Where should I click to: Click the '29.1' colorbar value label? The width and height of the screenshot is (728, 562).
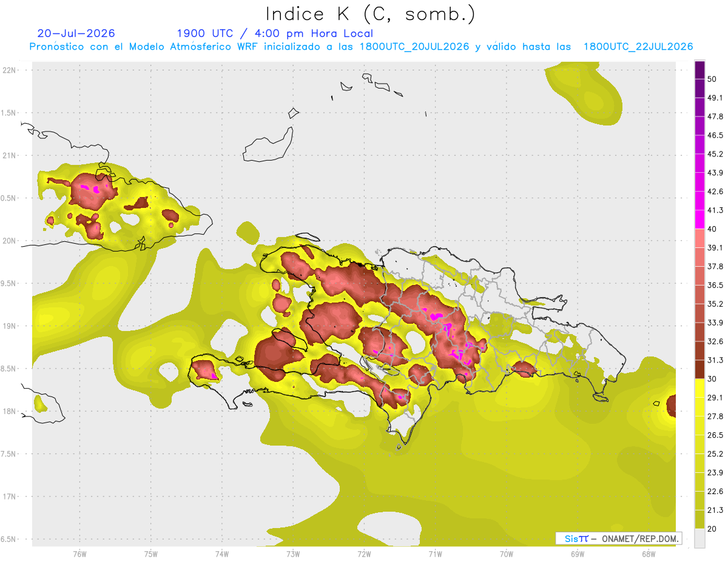pyautogui.click(x=715, y=398)
